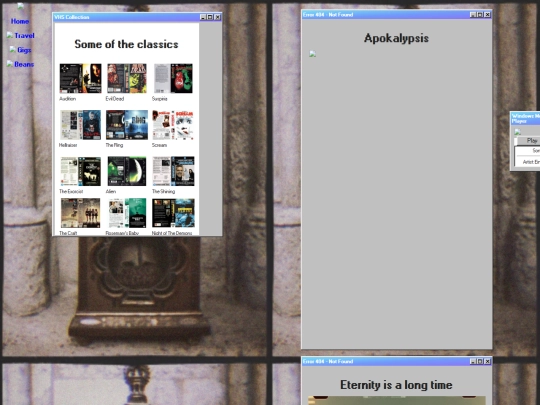Click the 'Apokalypsis' heading text

pyautogui.click(x=396, y=38)
